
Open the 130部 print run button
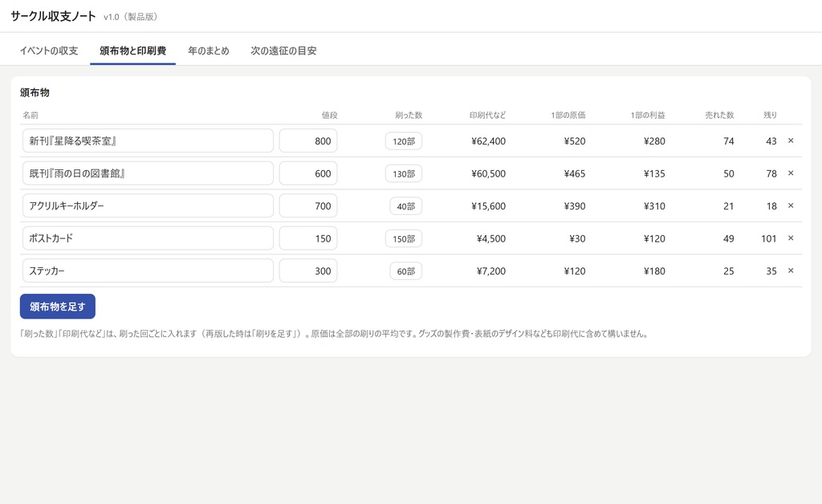[404, 173]
